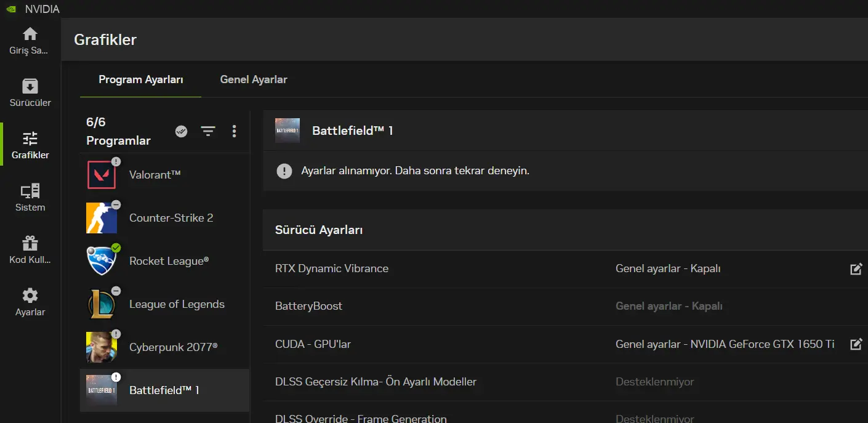Click DLSS Geçersiz Kılma- Ön Ayarlı Modeller row
The image size is (868, 423).
pos(565,382)
